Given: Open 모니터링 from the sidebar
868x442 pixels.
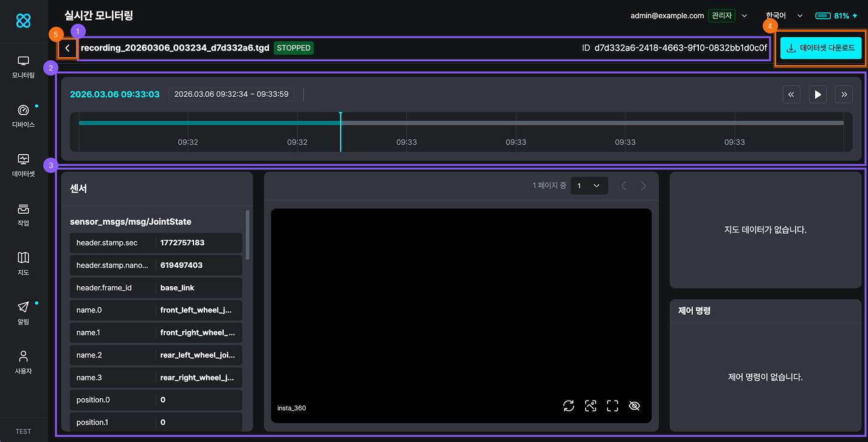Looking at the screenshot, I should click(x=23, y=67).
